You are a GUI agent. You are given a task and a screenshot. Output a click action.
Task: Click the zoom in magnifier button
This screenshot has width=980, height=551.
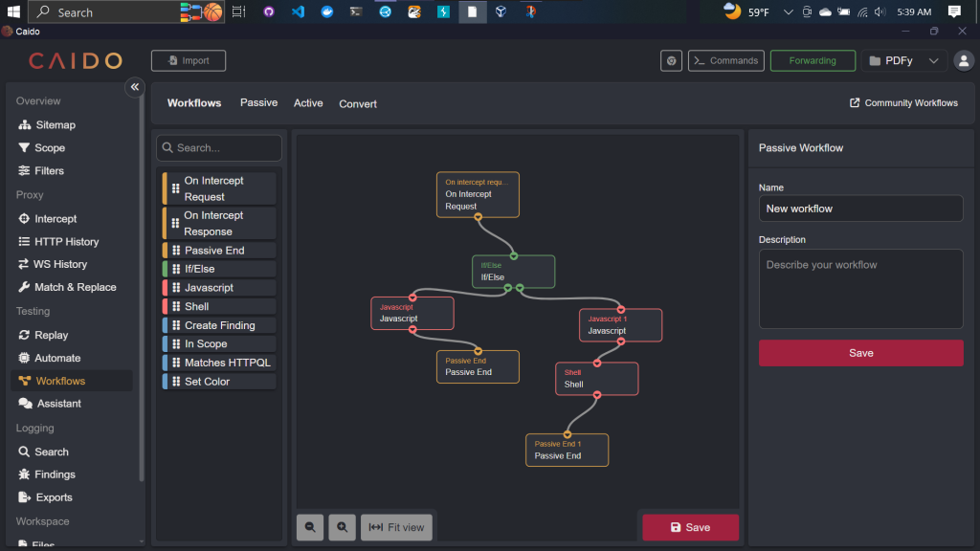pos(342,527)
